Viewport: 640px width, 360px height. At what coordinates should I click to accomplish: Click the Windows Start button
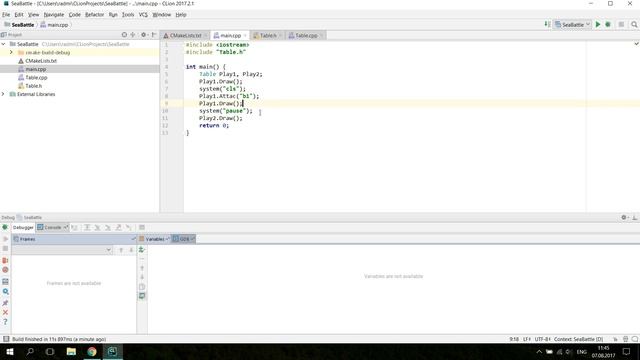click(x=10, y=351)
